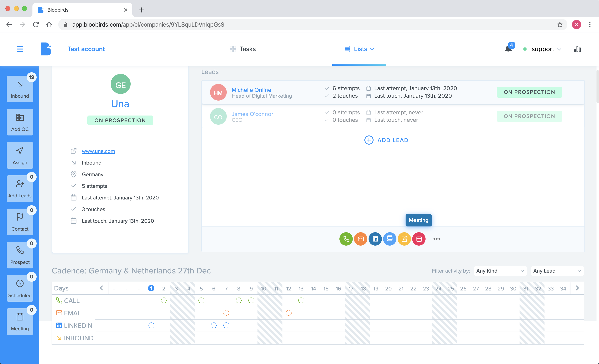Open the www.una.com website link

click(98, 151)
